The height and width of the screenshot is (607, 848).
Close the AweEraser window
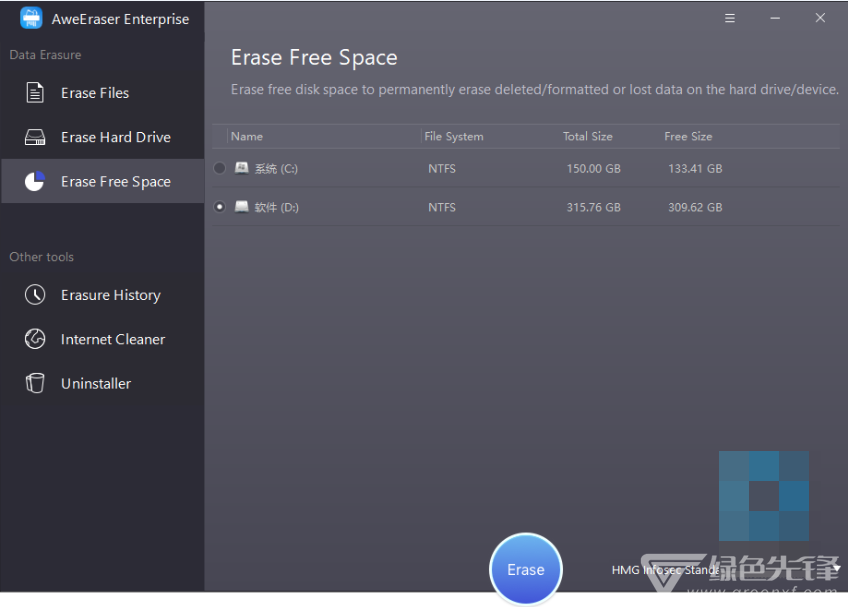820,18
